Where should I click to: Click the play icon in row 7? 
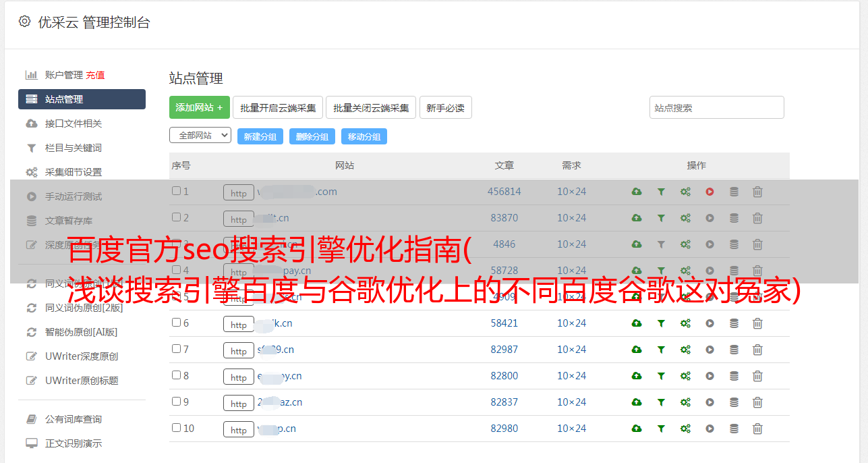coord(710,350)
